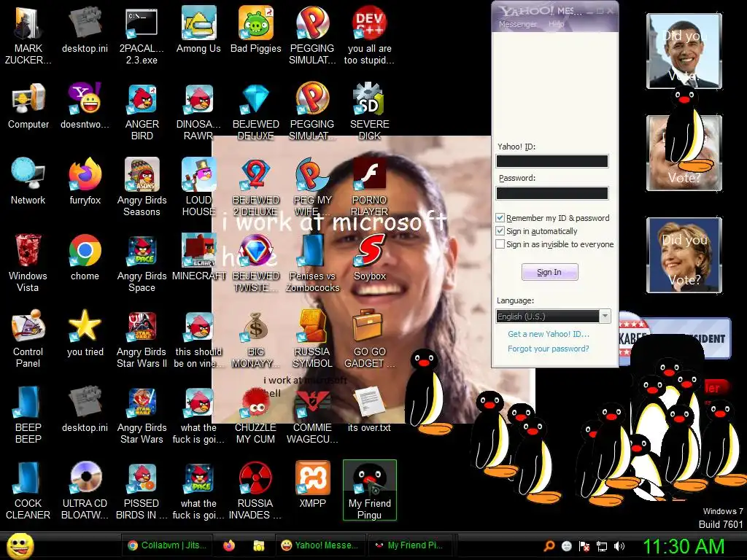Click the 11:30 AM taskbar clock
Viewport: 747px width, 560px height.
click(x=684, y=546)
